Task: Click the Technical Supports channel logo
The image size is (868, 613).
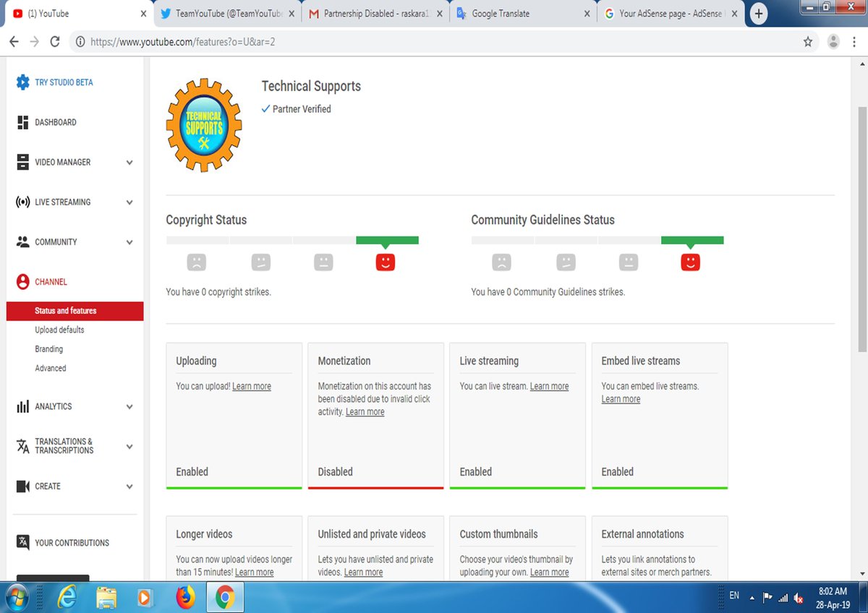Action: (204, 125)
